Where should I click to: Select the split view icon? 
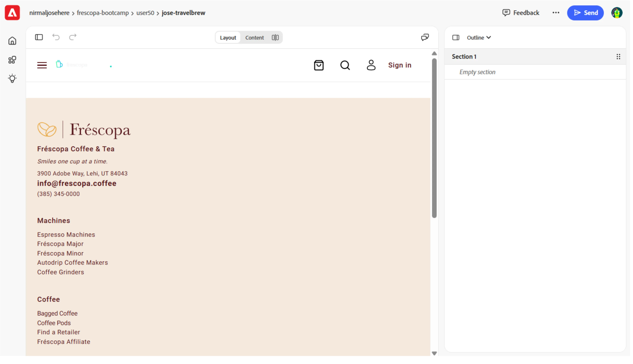click(x=275, y=38)
